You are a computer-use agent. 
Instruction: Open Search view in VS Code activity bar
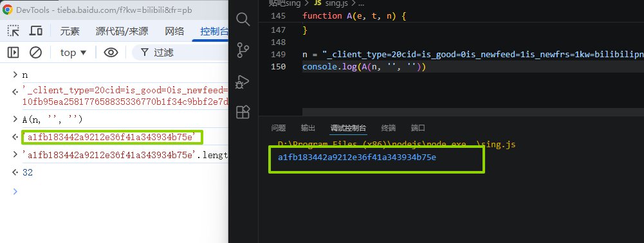243,19
